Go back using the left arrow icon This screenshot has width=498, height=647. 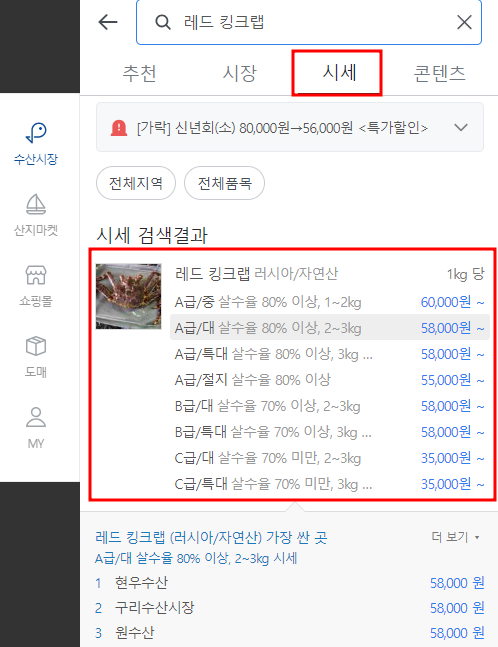[x=108, y=22]
